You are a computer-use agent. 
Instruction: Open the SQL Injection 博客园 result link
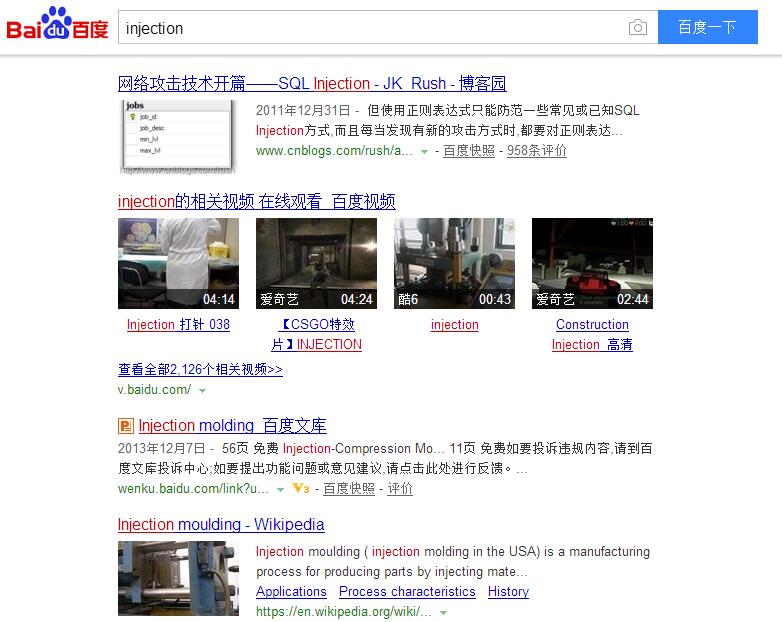312,83
